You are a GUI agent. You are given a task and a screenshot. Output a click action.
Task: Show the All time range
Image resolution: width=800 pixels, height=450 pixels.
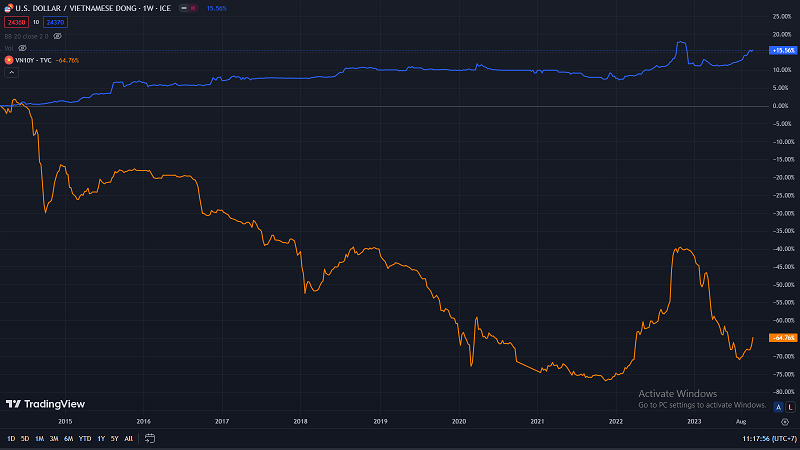click(129, 438)
